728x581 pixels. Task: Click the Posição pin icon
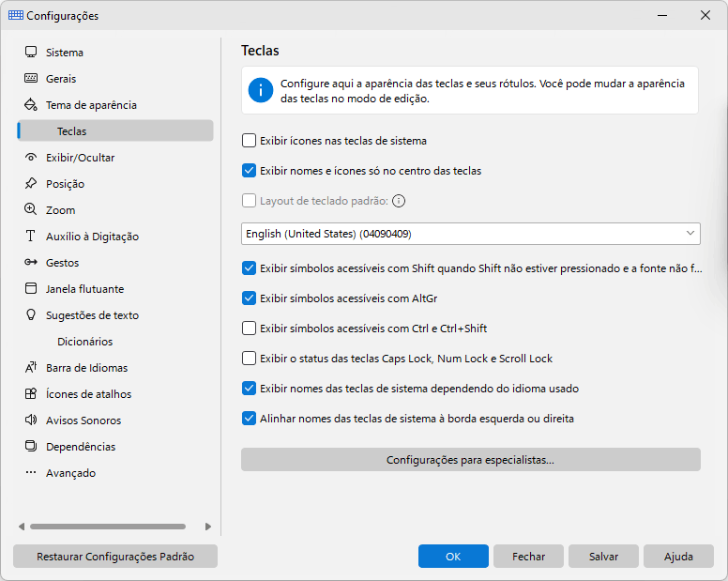point(31,183)
